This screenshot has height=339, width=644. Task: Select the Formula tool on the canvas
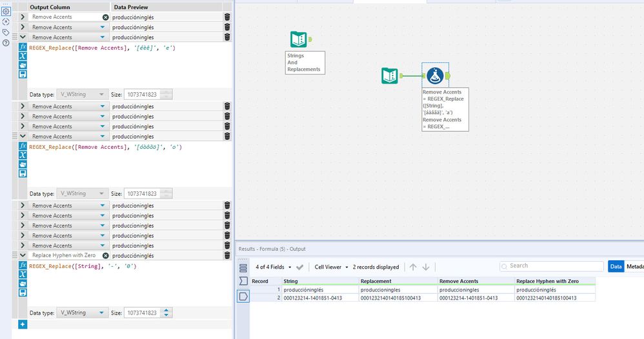tap(435, 75)
